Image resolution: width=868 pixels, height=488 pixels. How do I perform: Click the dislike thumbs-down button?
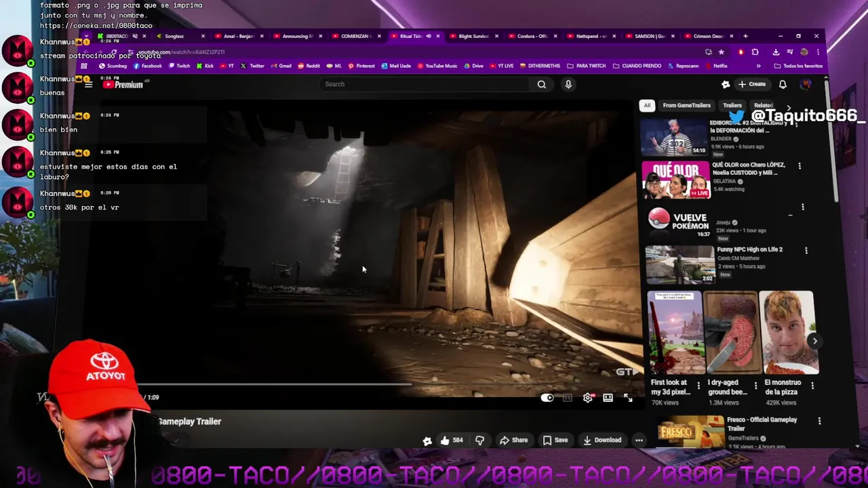point(479,440)
